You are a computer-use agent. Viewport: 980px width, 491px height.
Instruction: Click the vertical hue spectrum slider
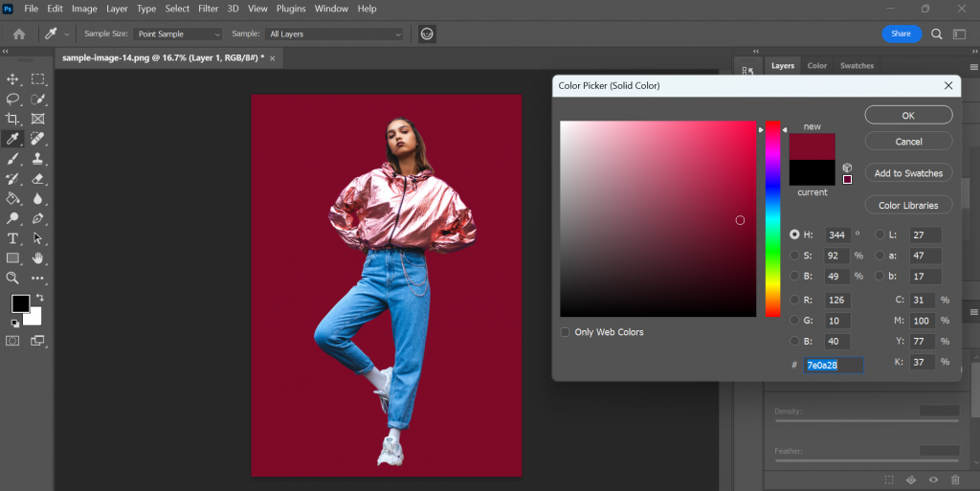pos(772,218)
